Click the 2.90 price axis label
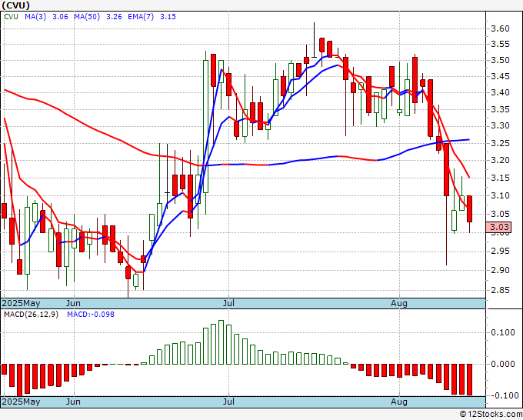The width and height of the screenshot is (523, 420). pyautogui.click(x=501, y=270)
